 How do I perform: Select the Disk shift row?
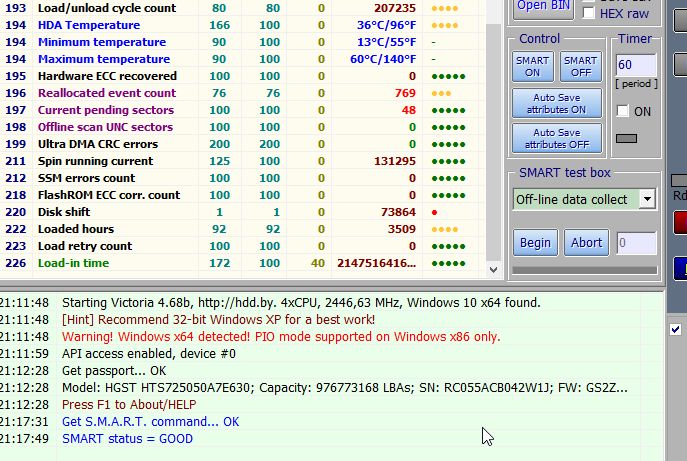click(x=241, y=212)
